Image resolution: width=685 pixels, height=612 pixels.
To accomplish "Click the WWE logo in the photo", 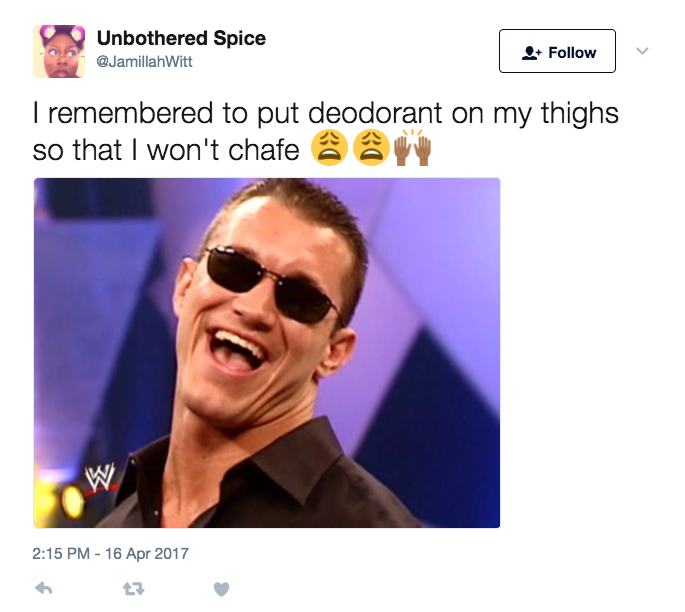I will (100, 477).
